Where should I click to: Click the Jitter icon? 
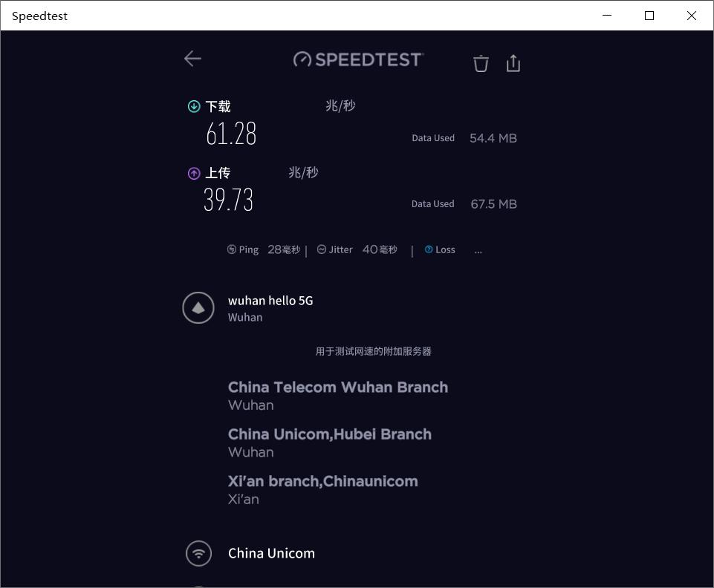click(322, 249)
